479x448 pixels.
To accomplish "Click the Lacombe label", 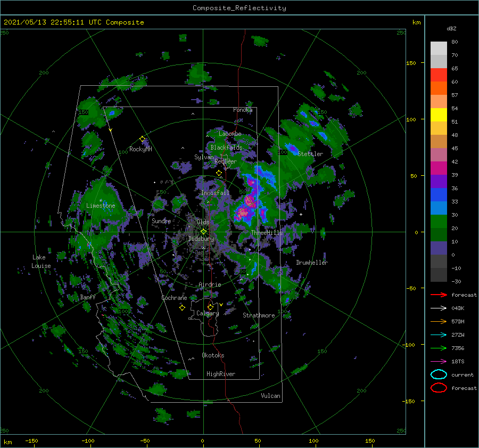I will (x=230, y=134).
